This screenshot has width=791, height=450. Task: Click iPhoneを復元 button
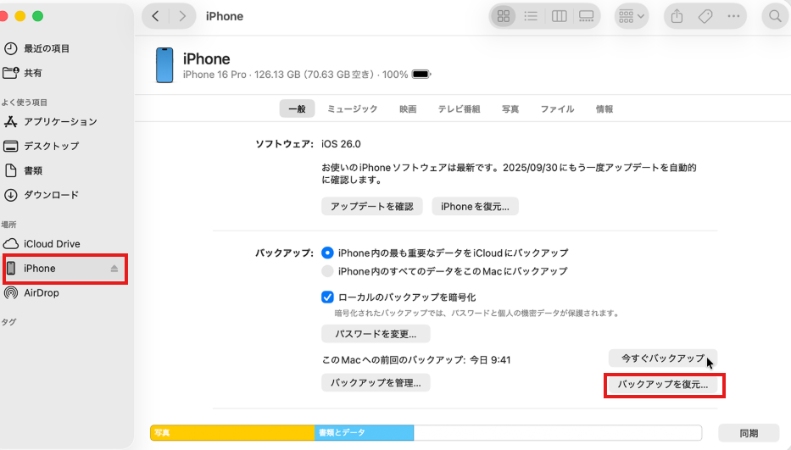tap(475, 206)
